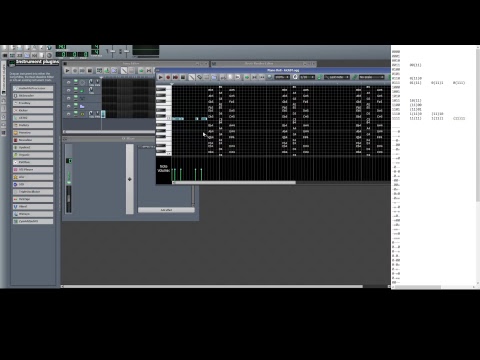
Task: Open the third track's gear actions menu
Action: click(x=68, y=98)
